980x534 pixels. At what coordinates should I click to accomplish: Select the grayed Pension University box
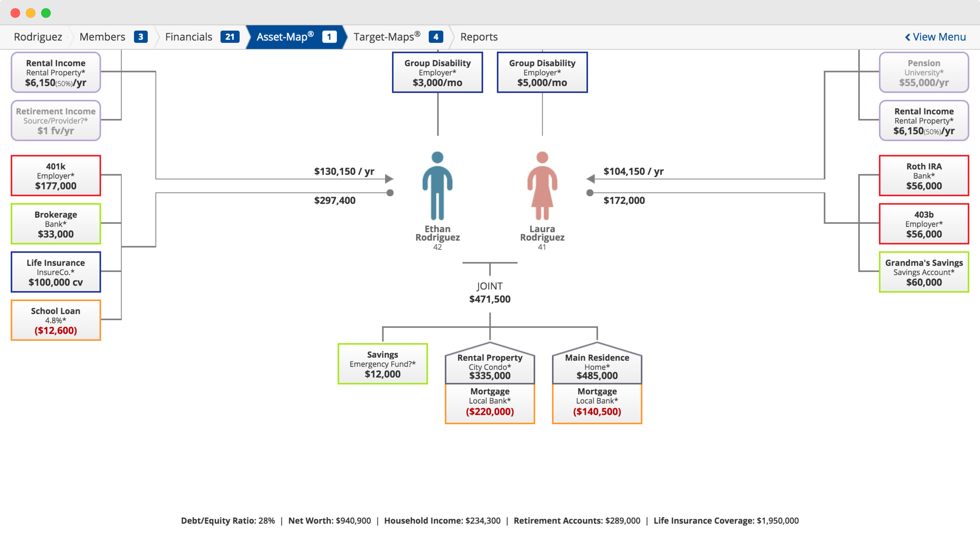(924, 72)
